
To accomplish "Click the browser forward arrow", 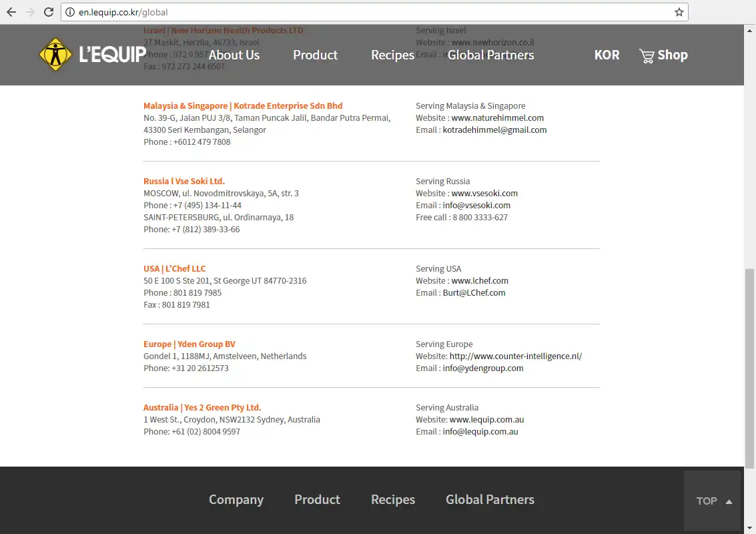I will coord(30,12).
